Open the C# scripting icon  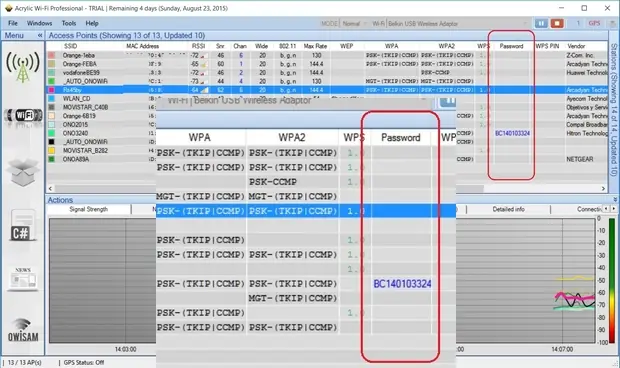[x=23, y=226]
